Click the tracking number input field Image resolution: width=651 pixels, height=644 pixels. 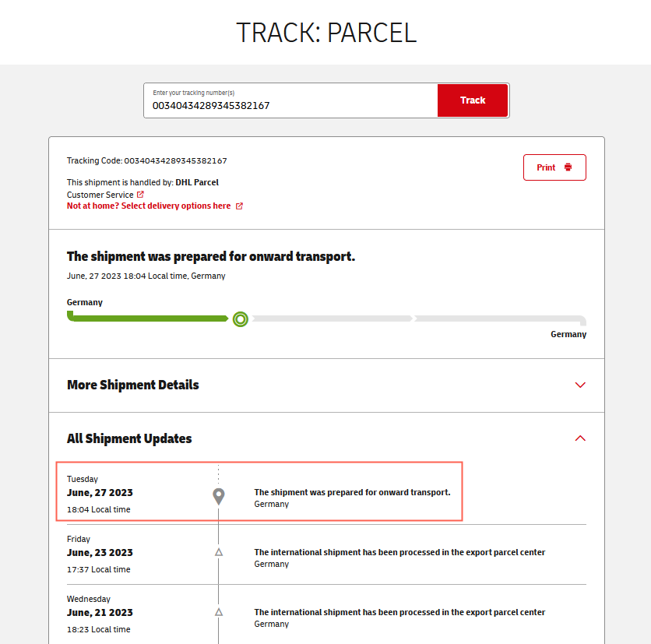[290, 105]
